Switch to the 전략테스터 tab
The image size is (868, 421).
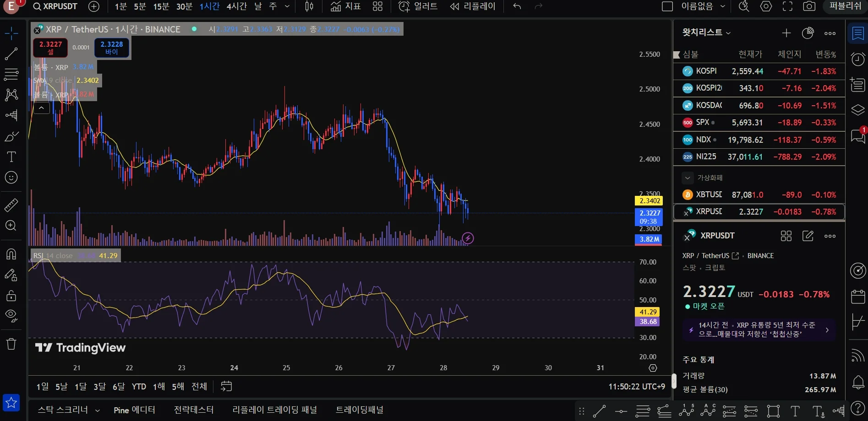(x=194, y=410)
